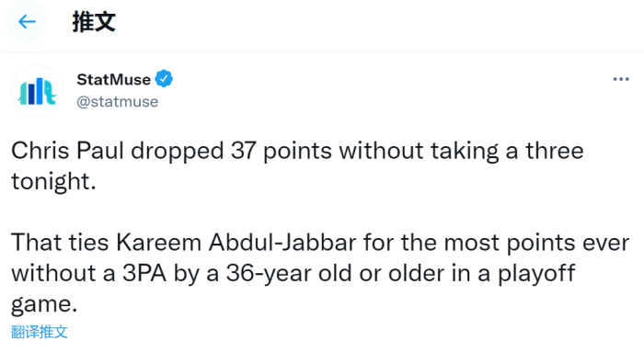Screen dimensions: 644x353
Task: Click the words Kareem Abdul-Jabbar
Action: pos(236,242)
